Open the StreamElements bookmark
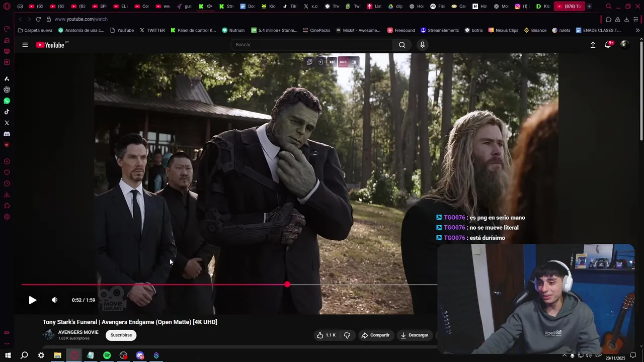This screenshot has width=644, height=362. [x=440, y=30]
